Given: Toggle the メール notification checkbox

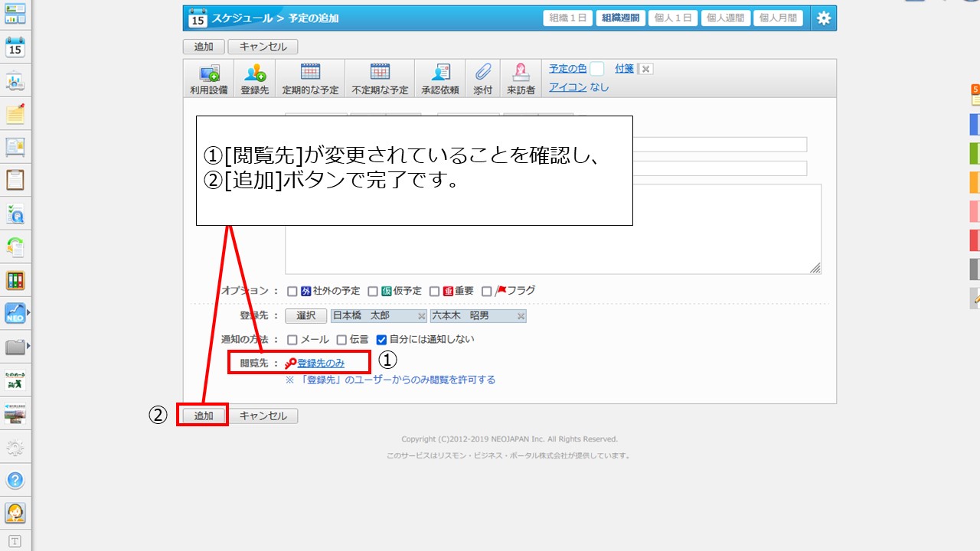Looking at the screenshot, I should click(x=292, y=340).
